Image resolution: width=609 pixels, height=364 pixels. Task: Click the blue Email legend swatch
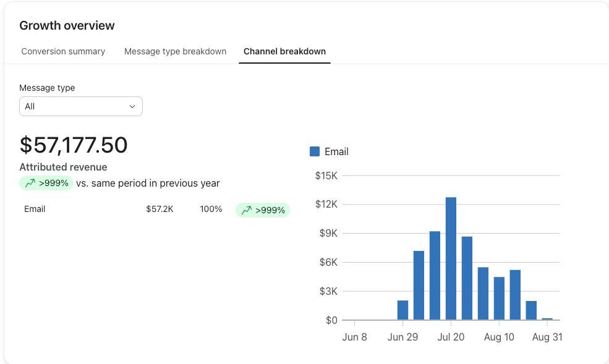point(315,151)
